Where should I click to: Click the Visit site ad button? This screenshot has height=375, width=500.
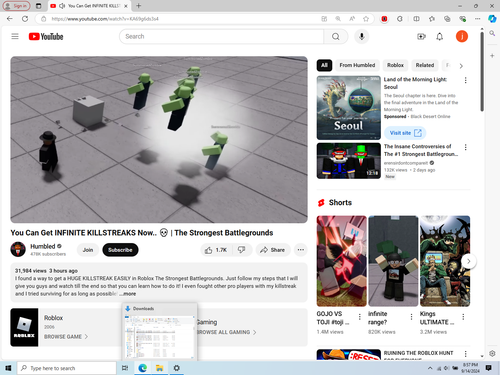(x=405, y=133)
